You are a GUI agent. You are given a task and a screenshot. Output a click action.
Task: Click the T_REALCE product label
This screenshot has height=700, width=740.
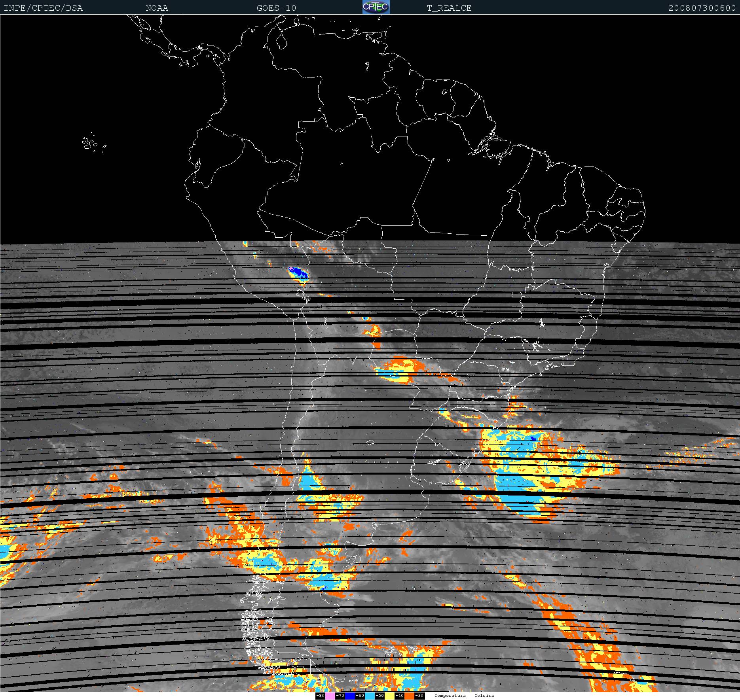[449, 8]
